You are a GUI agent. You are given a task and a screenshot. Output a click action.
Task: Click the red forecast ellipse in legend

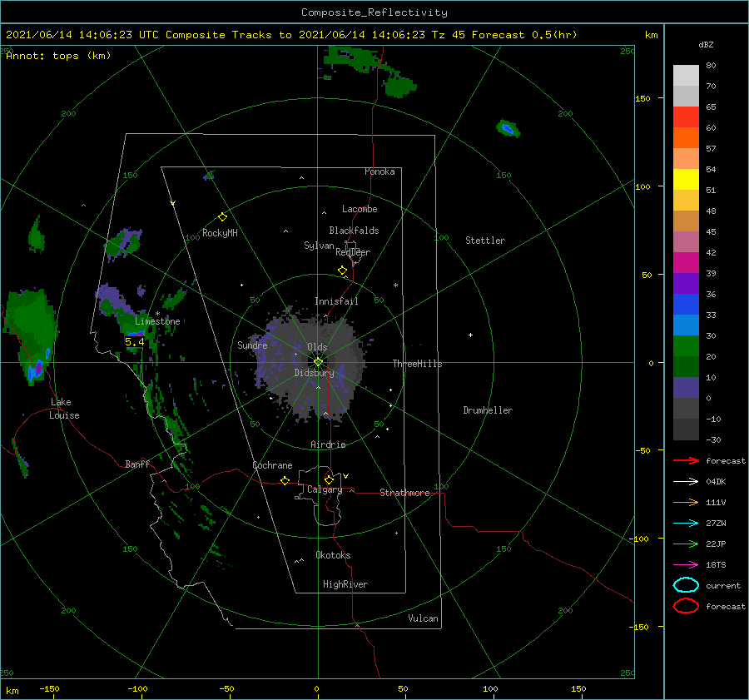coord(686,606)
